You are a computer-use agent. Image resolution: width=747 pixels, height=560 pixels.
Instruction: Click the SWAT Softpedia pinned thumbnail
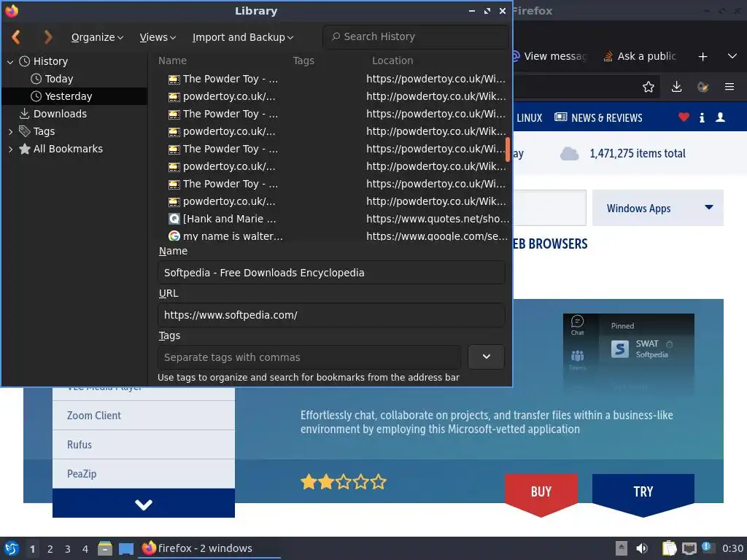[x=628, y=352]
